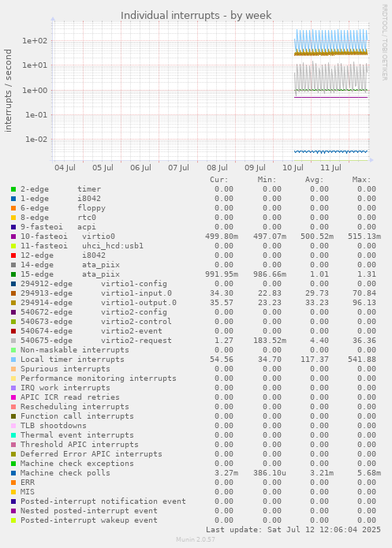
Task: Click the Max column header
Action: pos(361,180)
